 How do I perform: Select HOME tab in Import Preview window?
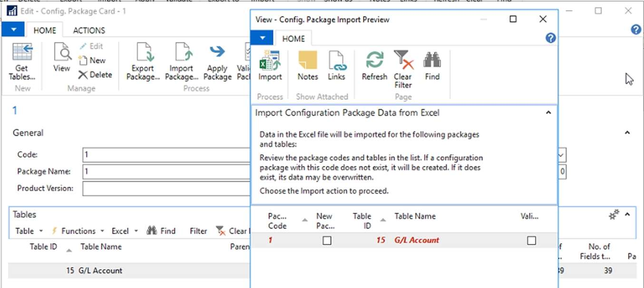[293, 39]
